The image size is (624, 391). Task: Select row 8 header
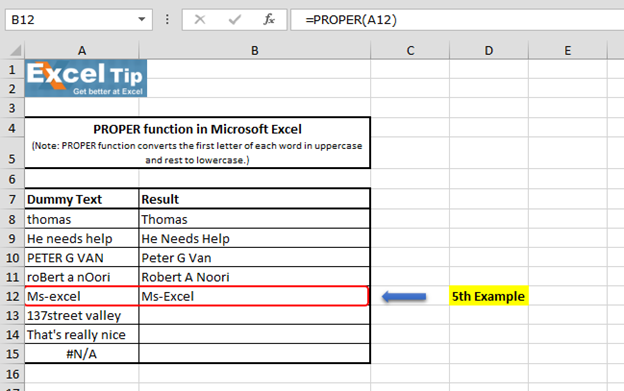(x=12, y=219)
